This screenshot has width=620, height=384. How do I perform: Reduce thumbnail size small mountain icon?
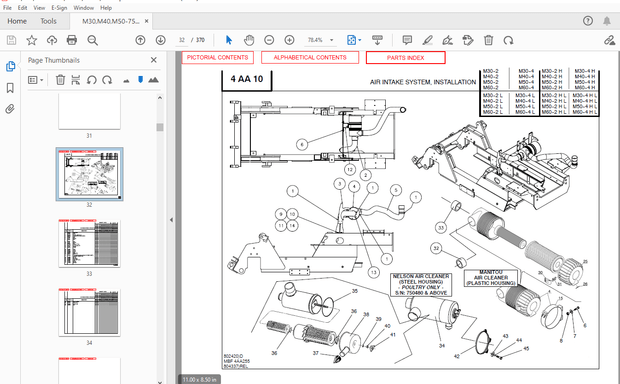[x=126, y=80]
